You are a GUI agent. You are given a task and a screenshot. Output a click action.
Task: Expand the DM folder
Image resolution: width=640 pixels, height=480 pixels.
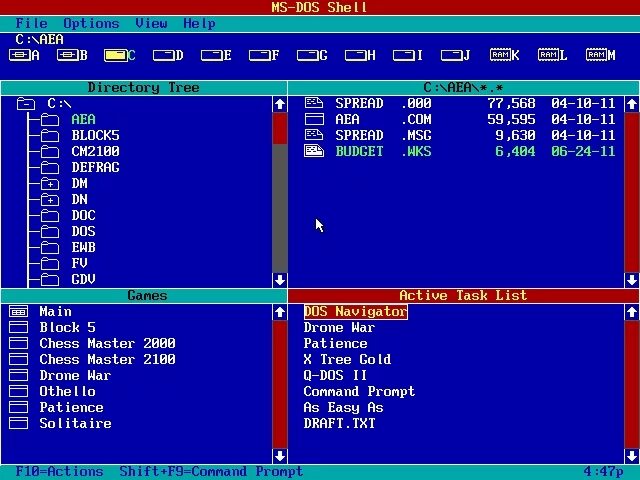tap(50, 184)
